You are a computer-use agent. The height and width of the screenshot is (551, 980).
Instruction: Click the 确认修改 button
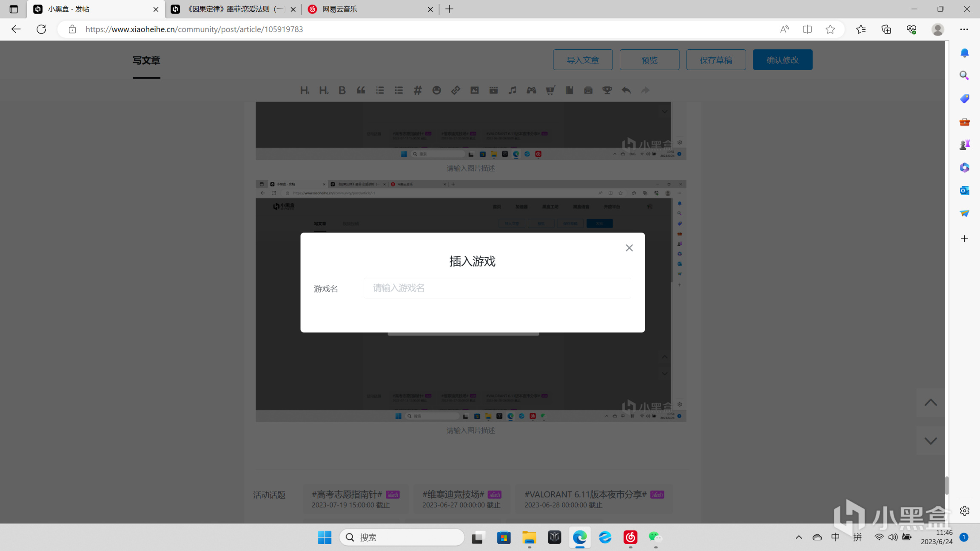click(782, 60)
